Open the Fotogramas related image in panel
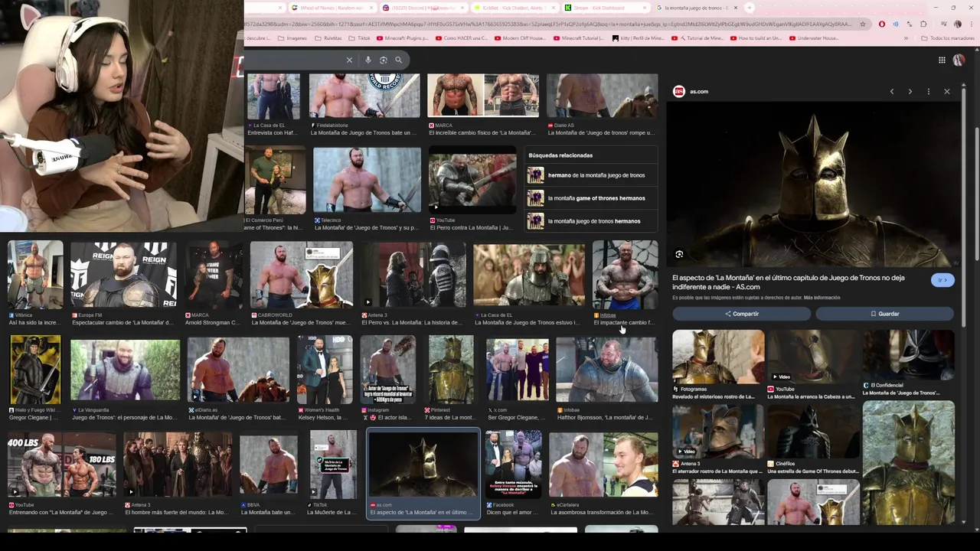This screenshot has width=980, height=551. coord(718,357)
